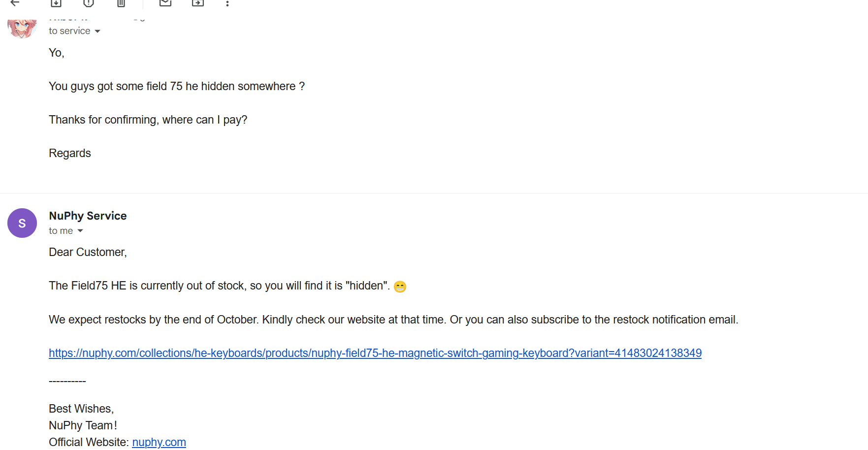Click the 'Best Wishes' signature line
868x450 pixels.
pyautogui.click(x=81, y=409)
